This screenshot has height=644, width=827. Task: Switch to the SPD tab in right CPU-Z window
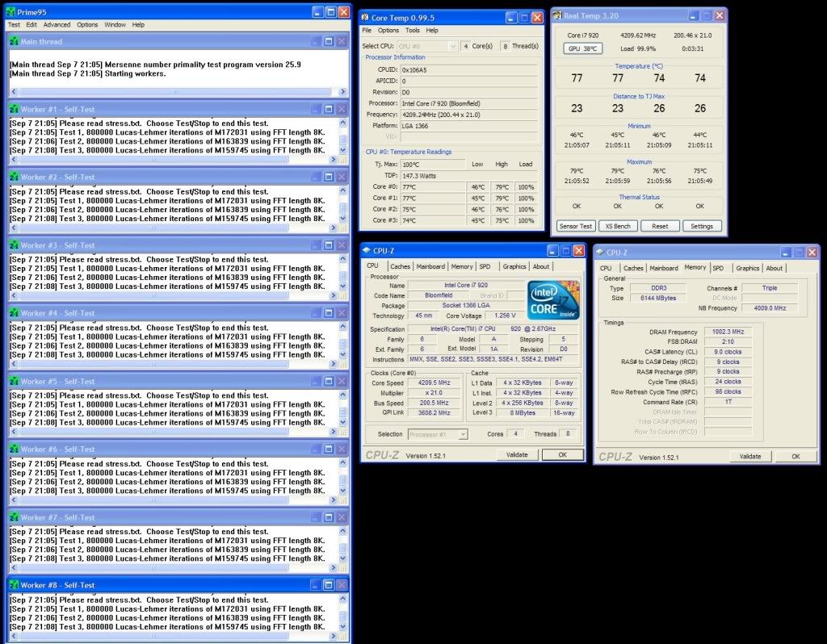point(718,268)
